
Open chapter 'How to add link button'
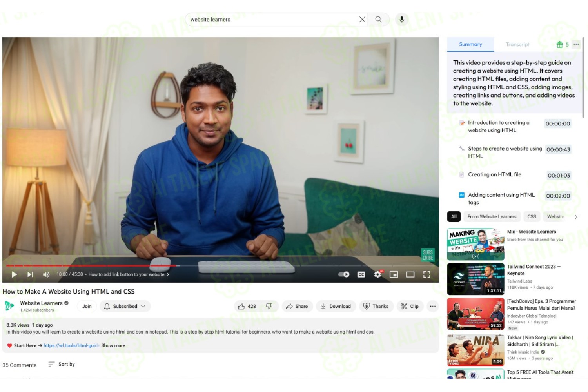pyautogui.click(x=129, y=274)
